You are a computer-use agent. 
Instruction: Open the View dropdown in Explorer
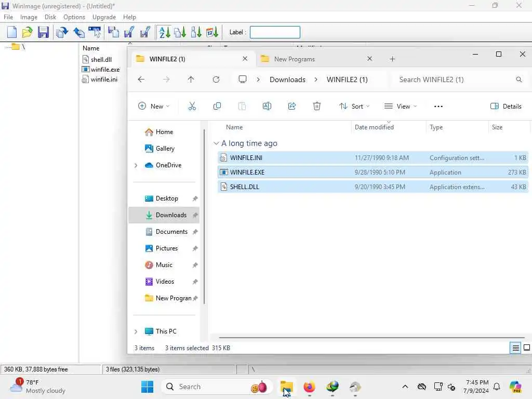[401, 106]
